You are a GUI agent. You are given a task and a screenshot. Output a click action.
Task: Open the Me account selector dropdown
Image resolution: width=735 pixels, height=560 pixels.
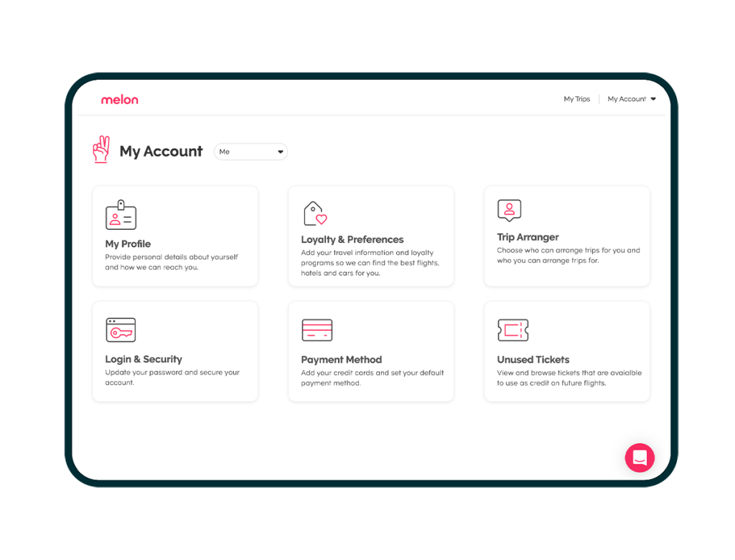pyautogui.click(x=251, y=151)
